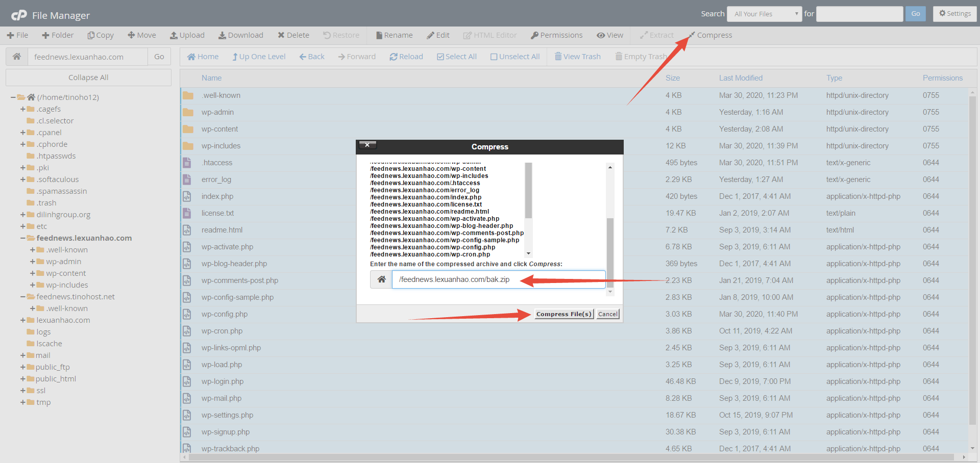Toggle the View Trash option
The height and width of the screenshot is (463, 980).
click(x=577, y=56)
